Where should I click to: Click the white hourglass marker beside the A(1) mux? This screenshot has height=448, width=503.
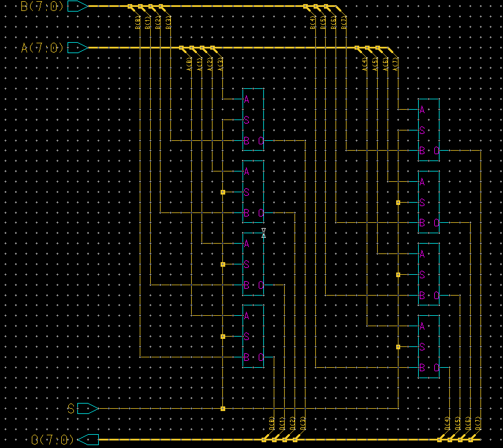click(x=264, y=233)
